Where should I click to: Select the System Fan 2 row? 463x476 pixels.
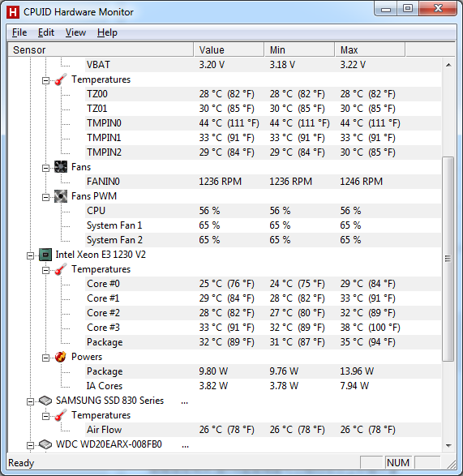click(x=263, y=240)
